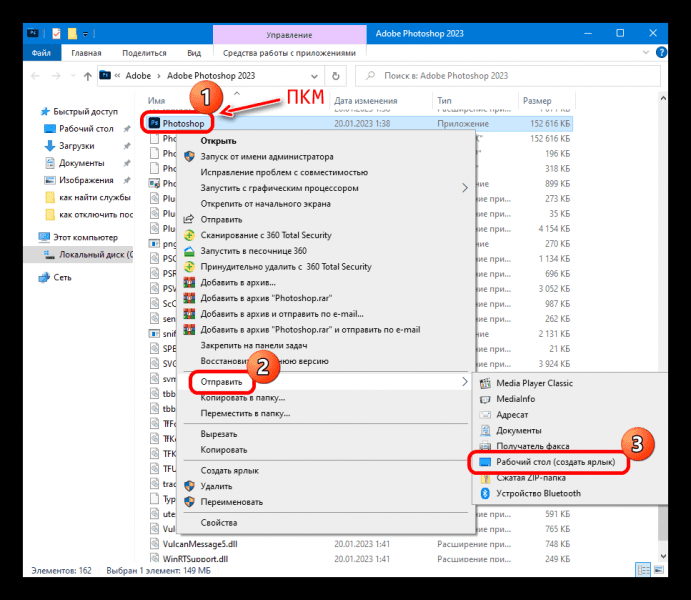Switch to details view icon in status bar
This screenshot has width=691, height=600.
coord(643,570)
